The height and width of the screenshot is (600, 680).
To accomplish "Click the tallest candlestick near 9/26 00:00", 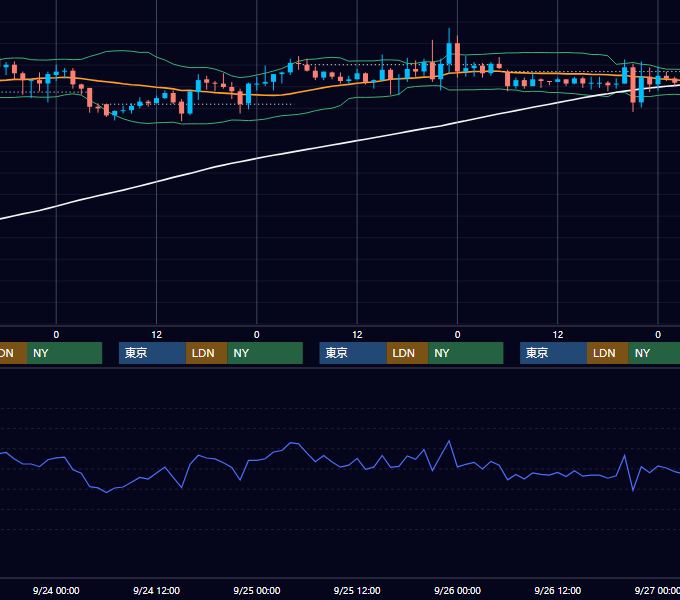I will pyautogui.click(x=449, y=54).
